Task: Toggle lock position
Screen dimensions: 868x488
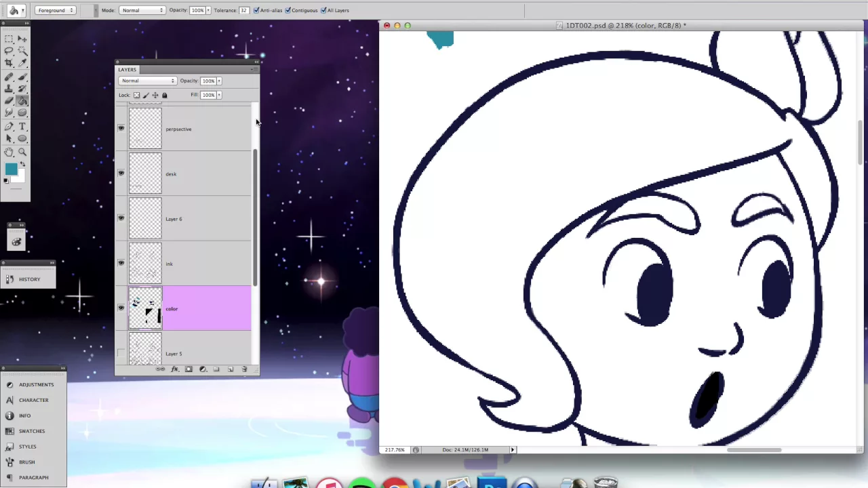Action: [x=155, y=95]
